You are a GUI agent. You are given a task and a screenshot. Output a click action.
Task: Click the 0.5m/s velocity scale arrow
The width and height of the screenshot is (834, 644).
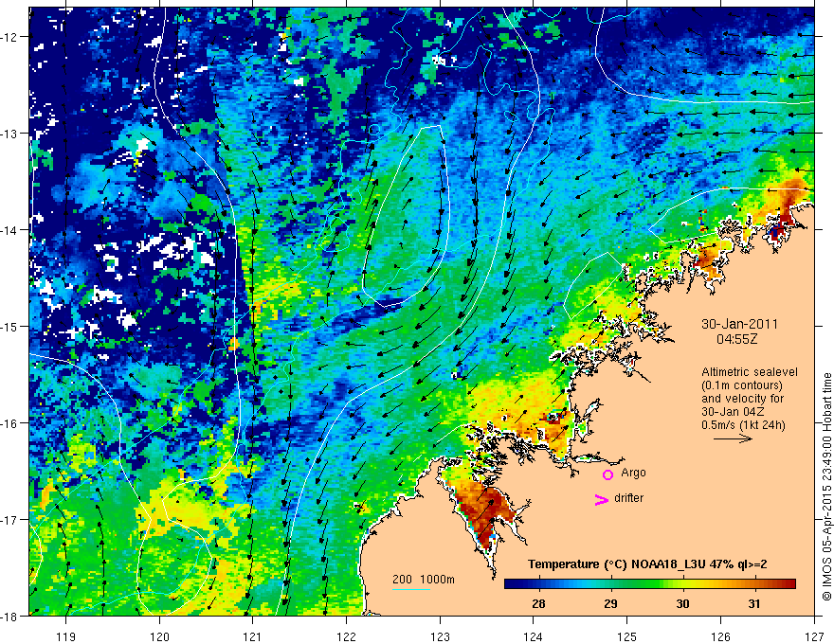pos(733,438)
